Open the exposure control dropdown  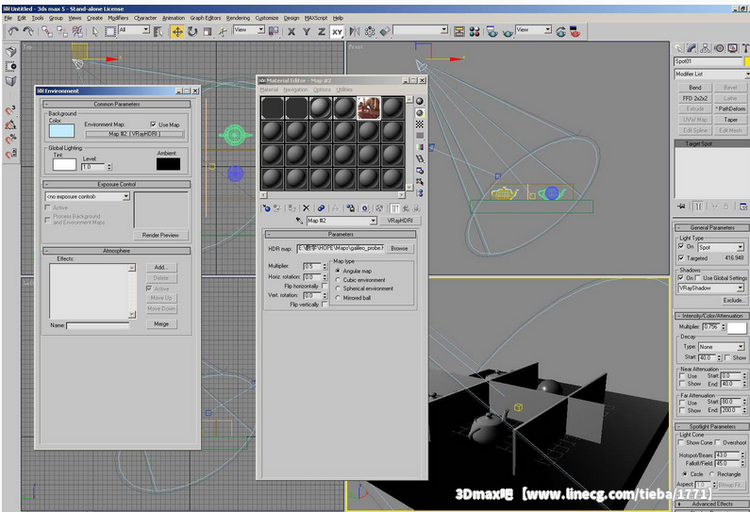pyautogui.click(x=126, y=197)
